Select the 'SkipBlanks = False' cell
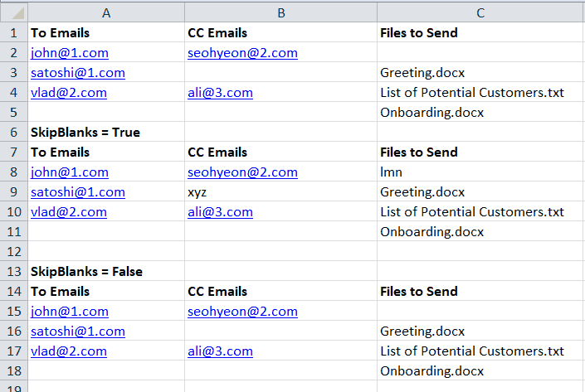The image size is (585, 392). tap(86, 272)
